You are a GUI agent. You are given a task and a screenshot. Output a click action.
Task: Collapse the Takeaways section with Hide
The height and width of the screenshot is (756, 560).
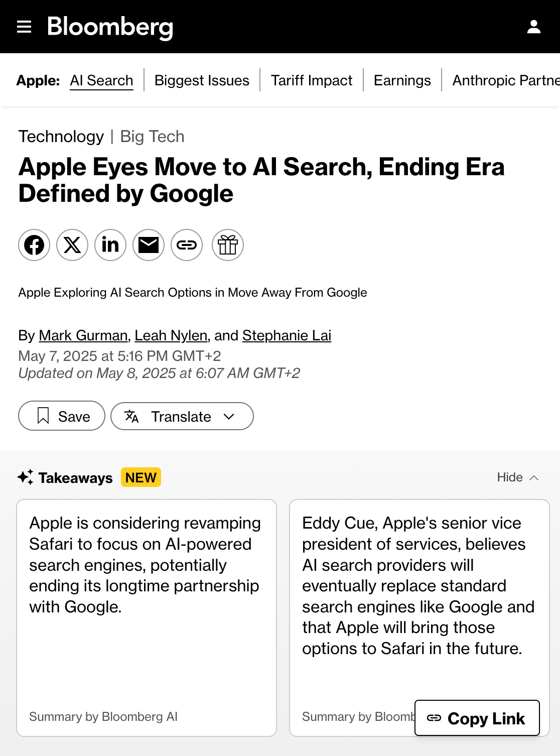pos(517,477)
